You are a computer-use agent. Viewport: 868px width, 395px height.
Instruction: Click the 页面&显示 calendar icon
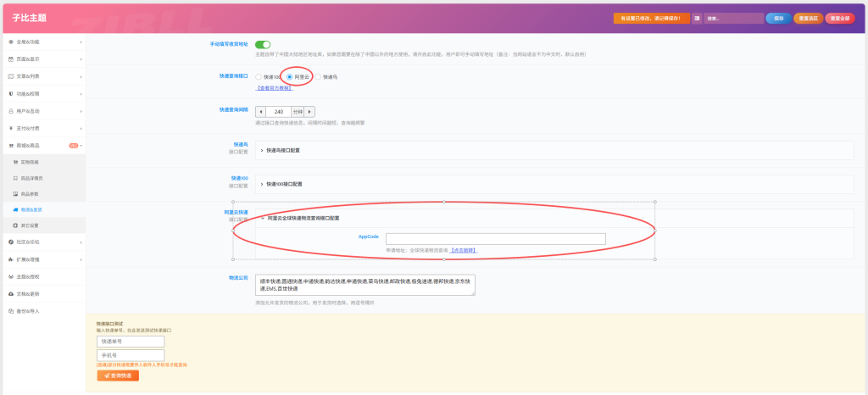pyautogui.click(x=11, y=59)
